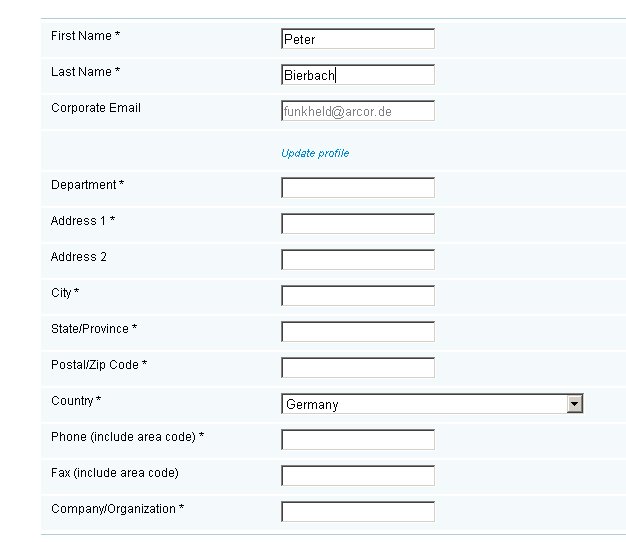Focus the Department text box
626x542 pixels.
(358, 188)
